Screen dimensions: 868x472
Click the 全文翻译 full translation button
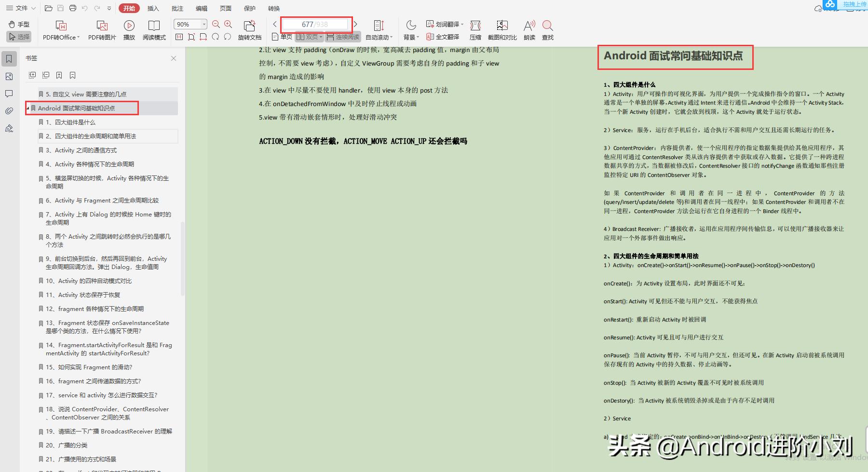(443, 37)
